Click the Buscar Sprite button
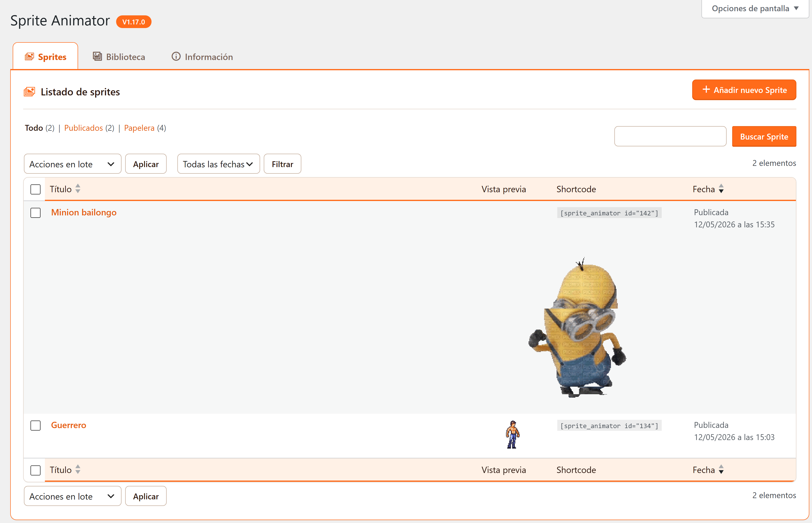This screenshot has height=523, width=812. (764, 137)
